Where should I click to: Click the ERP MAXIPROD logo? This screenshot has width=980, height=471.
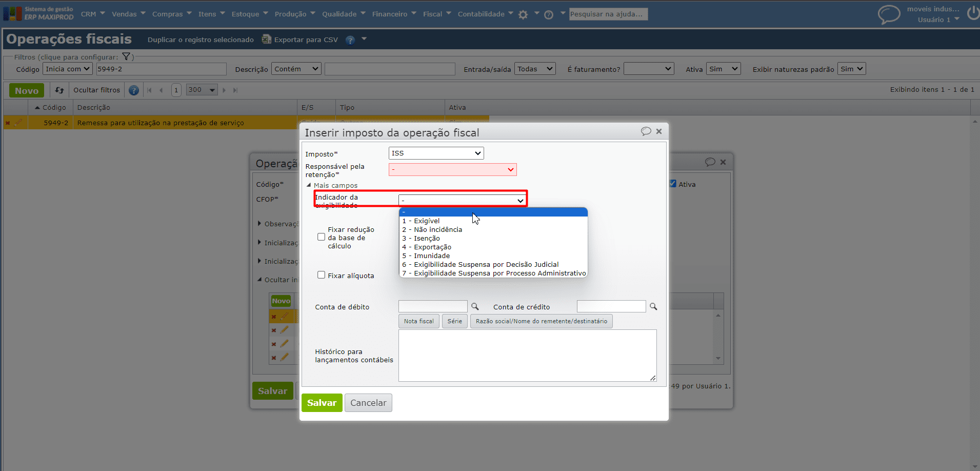coord(38,13)
